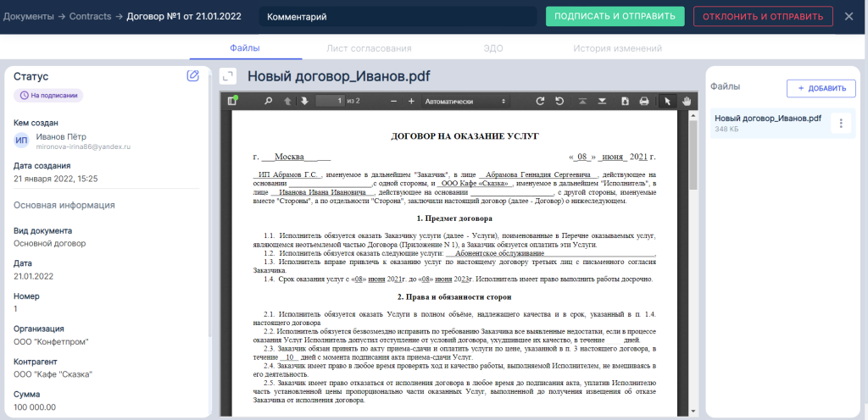Go to Contracts breadcrumb
This screenshot has height=420, width=868.
pyautogui.click(x=90, y=16)
